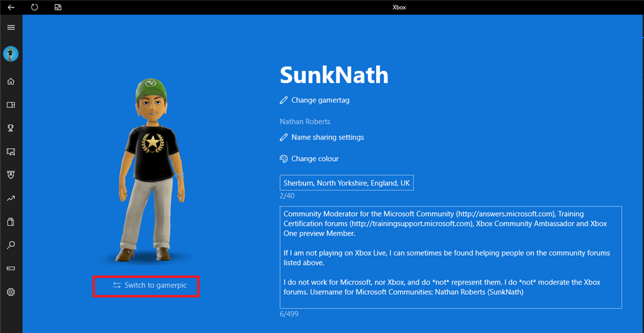Click the location field showing Sherburn, North Yorkshire
This screenshot has width=644, height=333.
coord(347,183)
